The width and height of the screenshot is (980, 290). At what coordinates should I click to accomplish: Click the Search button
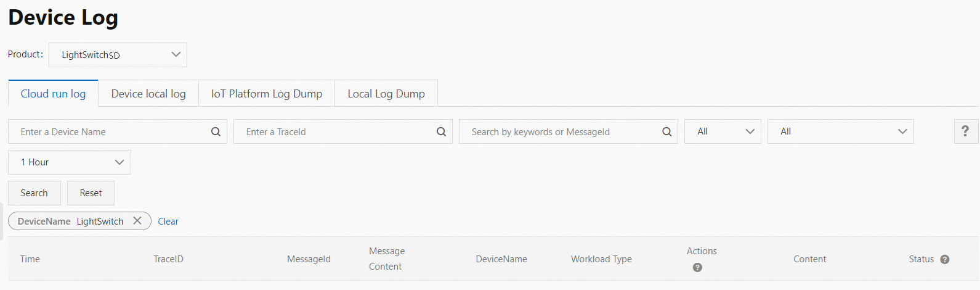[34, 193]
